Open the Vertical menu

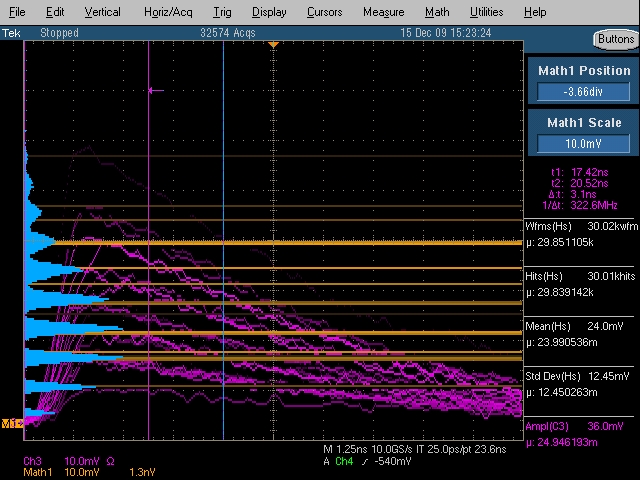tap(102, 12)
